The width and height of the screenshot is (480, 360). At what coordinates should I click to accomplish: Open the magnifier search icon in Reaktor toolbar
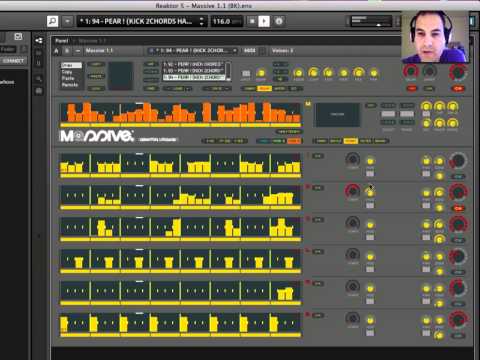click(52, 21)
